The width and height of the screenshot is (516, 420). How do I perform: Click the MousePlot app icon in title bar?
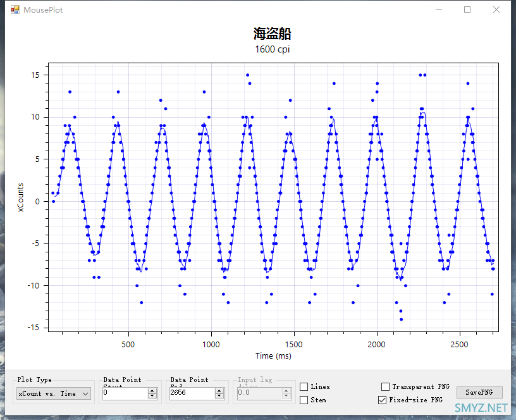15,10
